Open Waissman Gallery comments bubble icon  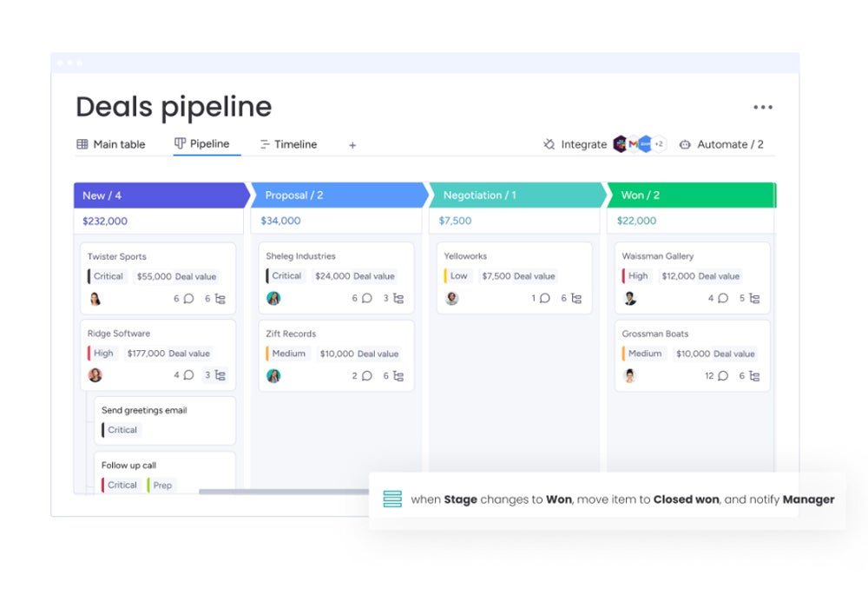point(724,298)
